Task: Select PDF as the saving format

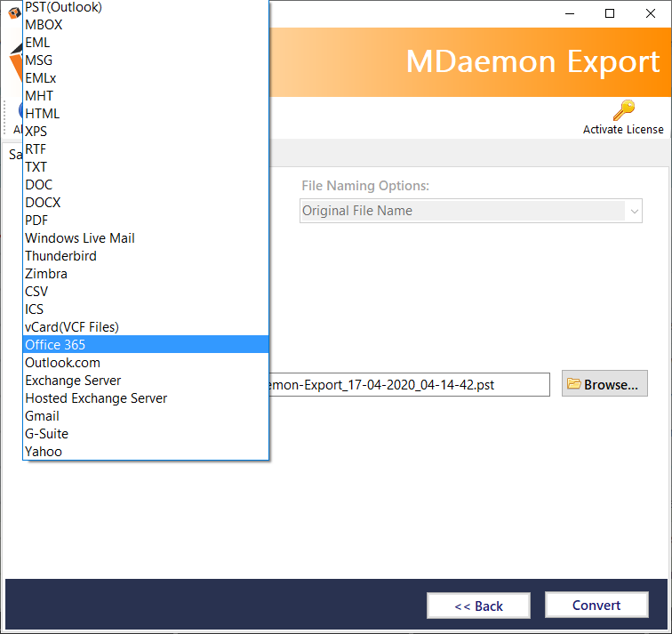Action: (36, 221)
